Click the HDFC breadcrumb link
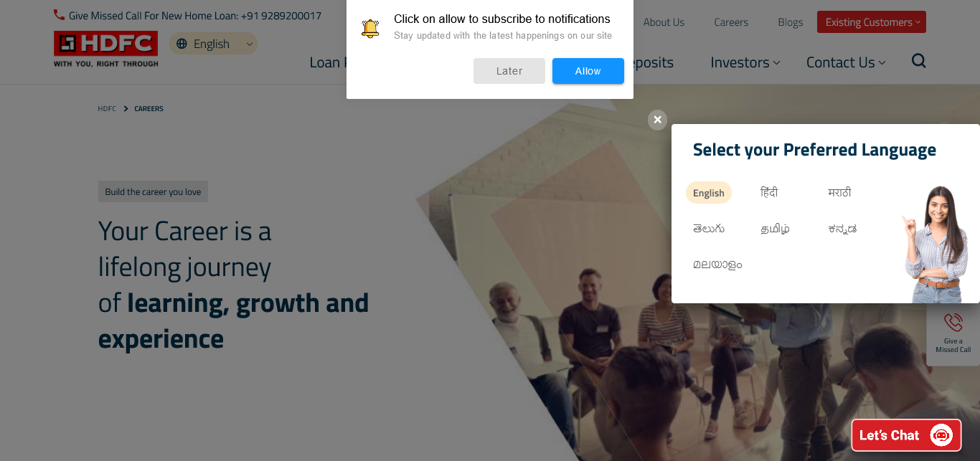 pyautogui.click(x=107, y=109)
